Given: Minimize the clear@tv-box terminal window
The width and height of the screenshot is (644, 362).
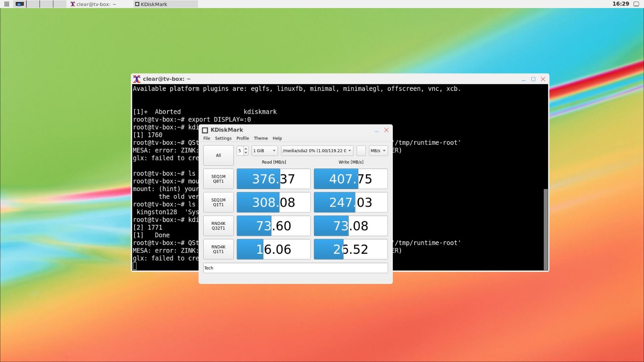Looking at the screenshot, I should pos(524,79).
